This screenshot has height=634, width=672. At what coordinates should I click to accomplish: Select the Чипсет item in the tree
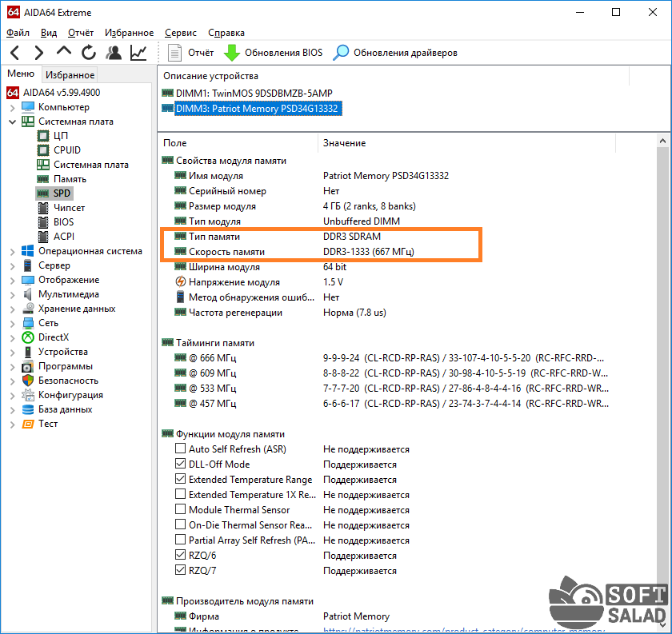[x=69, y=208]
